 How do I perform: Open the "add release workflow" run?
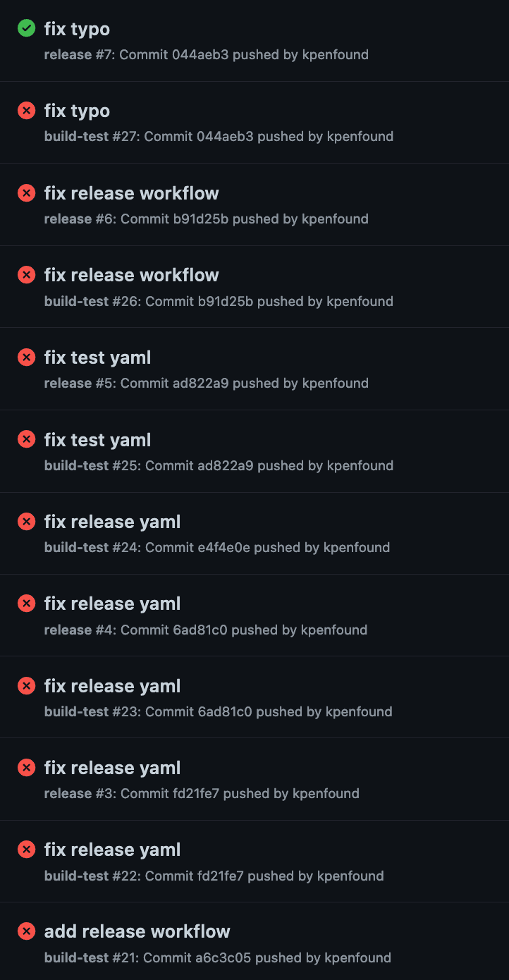[137, 931]
